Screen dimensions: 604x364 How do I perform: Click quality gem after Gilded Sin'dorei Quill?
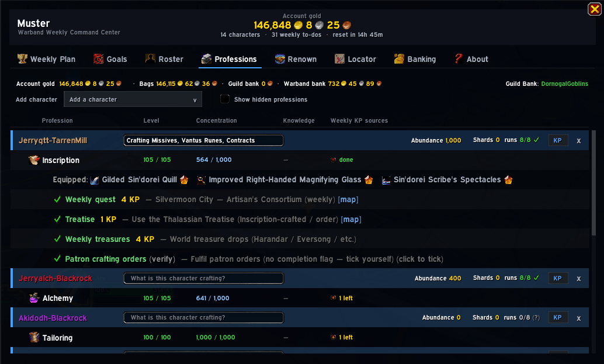click(184, 180)
